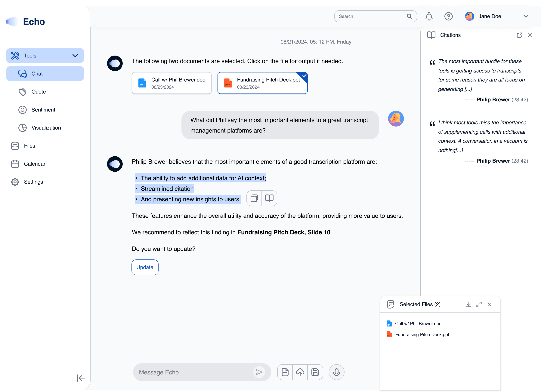Screen dimensions: 541x392
Task: Click the save disk icon near message box
Action: (315, 372)
